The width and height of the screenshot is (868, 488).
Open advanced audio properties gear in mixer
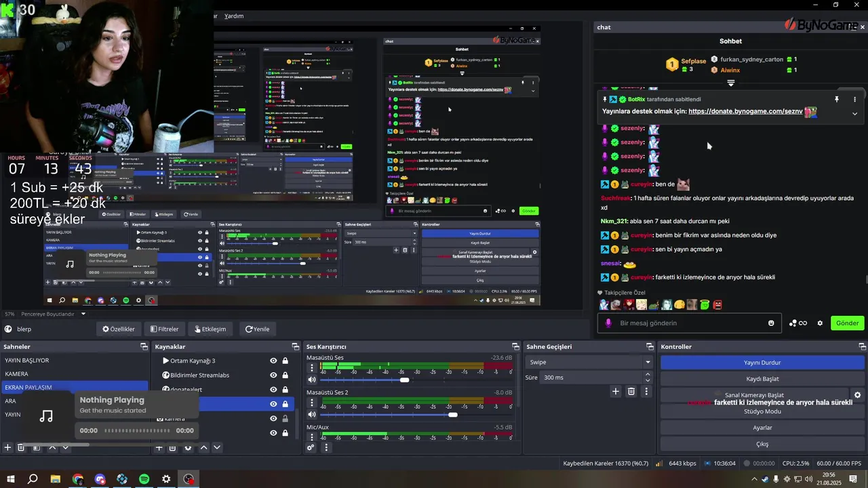[311, 447]
